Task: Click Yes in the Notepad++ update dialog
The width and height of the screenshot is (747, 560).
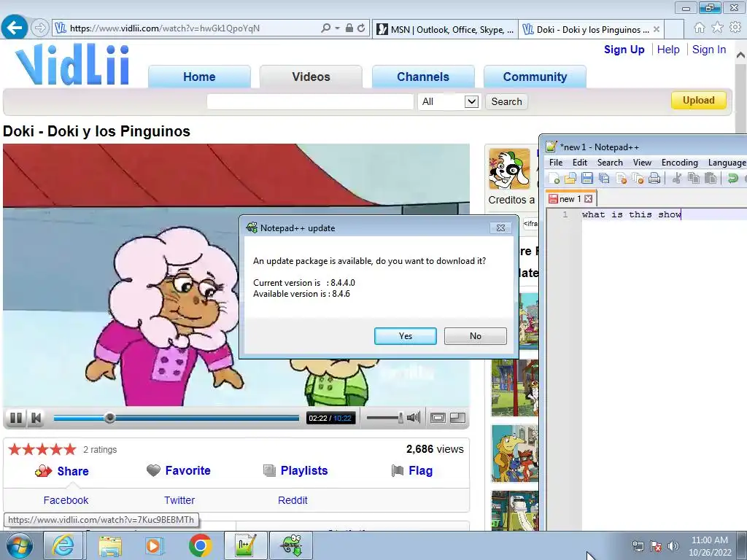Action: pos(405,335)
